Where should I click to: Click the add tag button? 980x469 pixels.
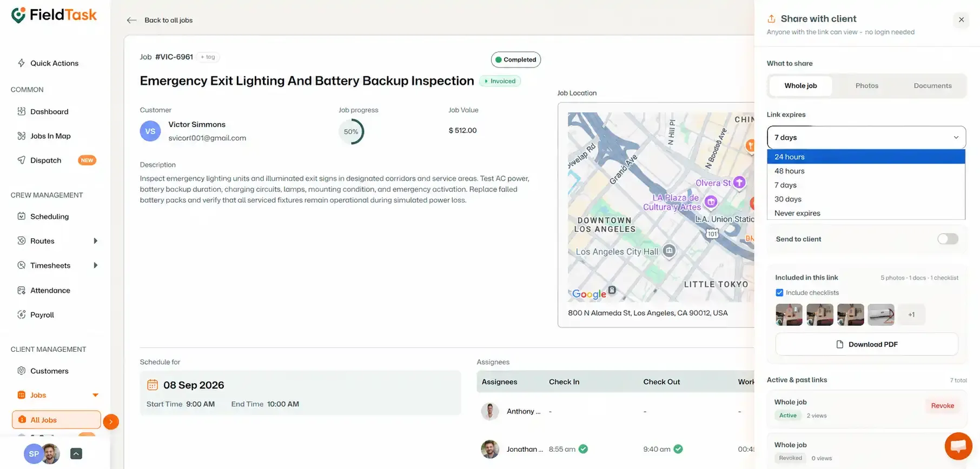pyautogui.click(x=208, y=57)
